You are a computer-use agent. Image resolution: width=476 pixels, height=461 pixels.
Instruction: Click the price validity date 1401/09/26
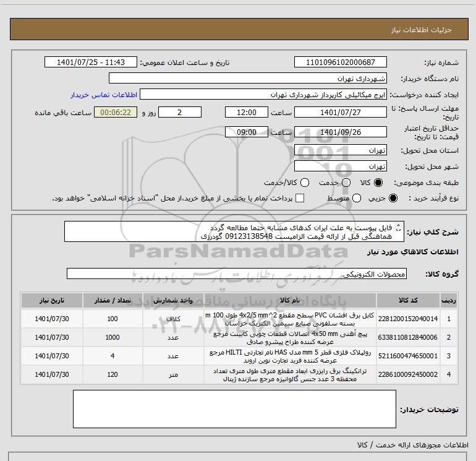pyautogui.click(x=340, y=132)
